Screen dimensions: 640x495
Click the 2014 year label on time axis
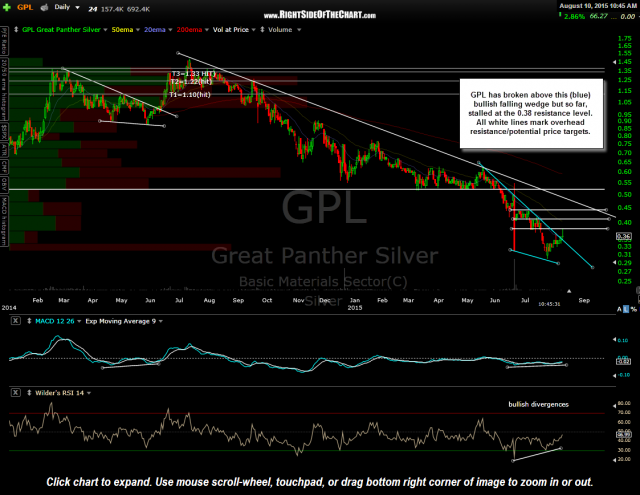9,307
